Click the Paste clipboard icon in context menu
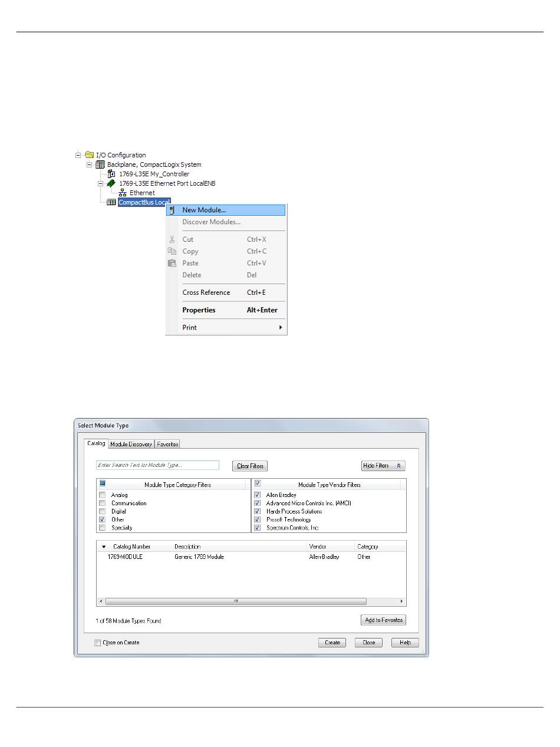This screenshot has width=560, height=747. [x=172, y=263]
